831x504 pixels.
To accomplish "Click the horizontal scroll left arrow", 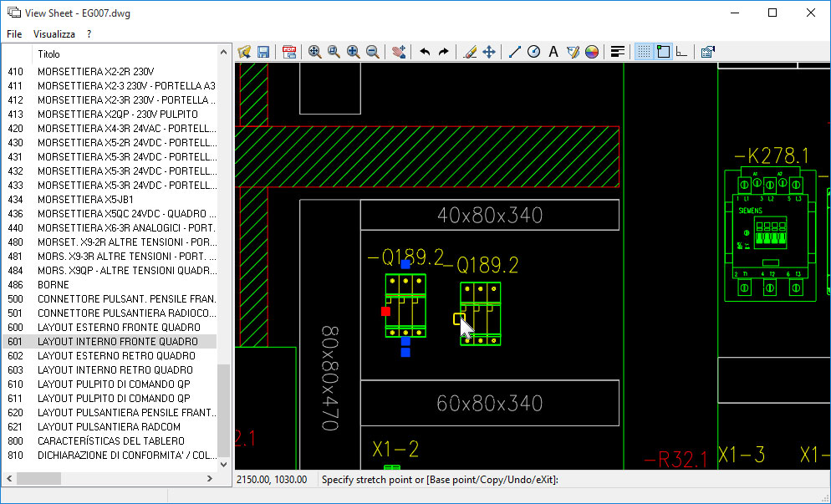I will [9, 479].
